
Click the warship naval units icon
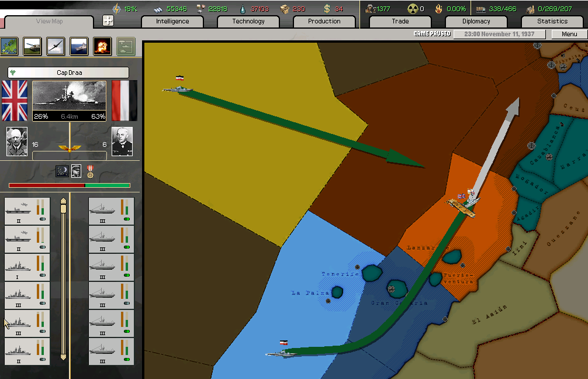click(x=79, y=46)
